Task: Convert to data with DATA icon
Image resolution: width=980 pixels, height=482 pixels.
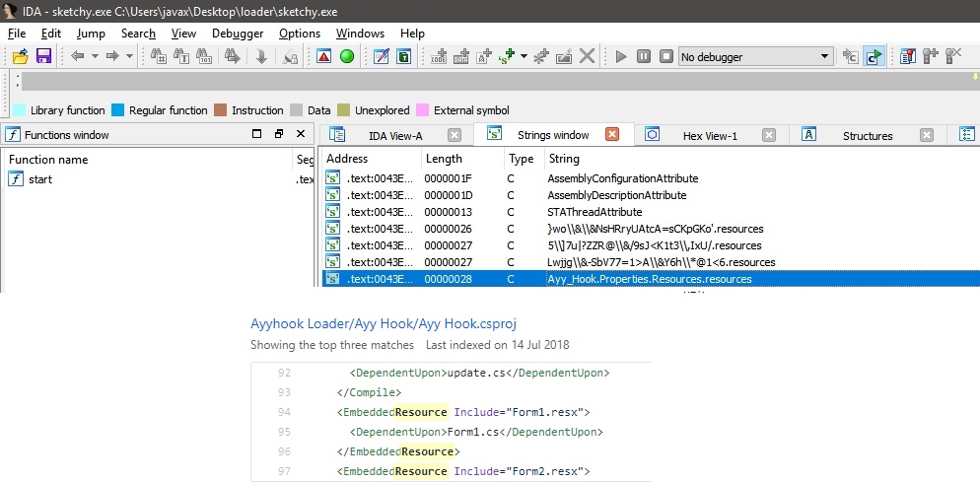Action: (x=461, y=57)
